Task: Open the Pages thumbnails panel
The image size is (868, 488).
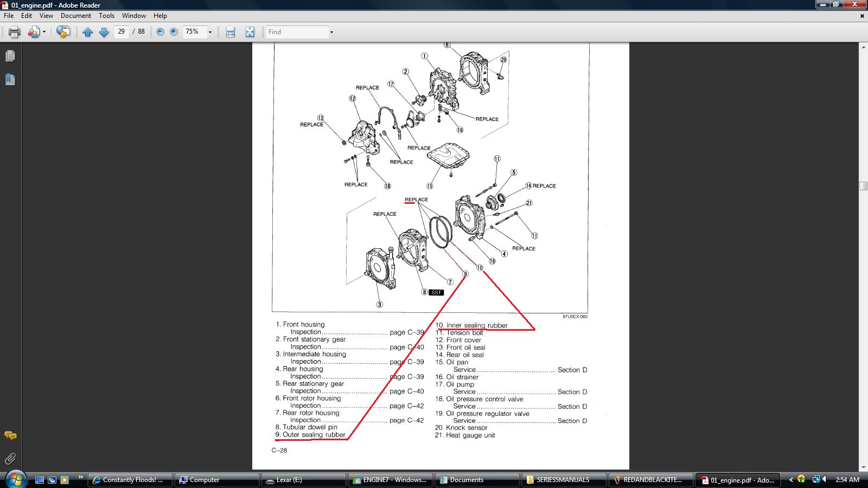Action: click(x=10, y=56)
